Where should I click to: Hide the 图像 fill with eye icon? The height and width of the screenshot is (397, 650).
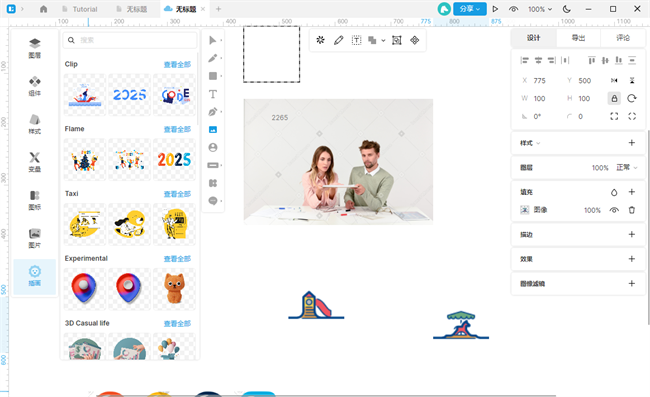[x=614, y=210]
